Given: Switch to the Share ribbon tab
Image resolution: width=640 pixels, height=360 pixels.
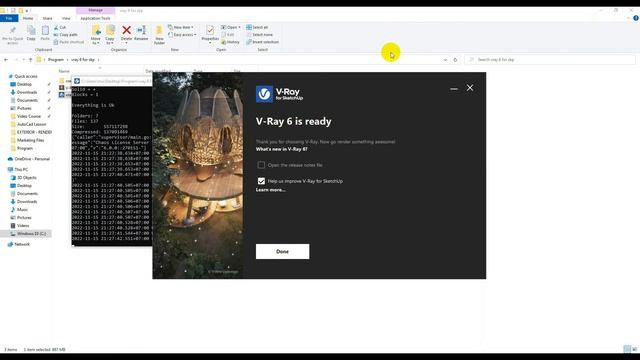Looking at the screenshot, I should click(47, 18).
